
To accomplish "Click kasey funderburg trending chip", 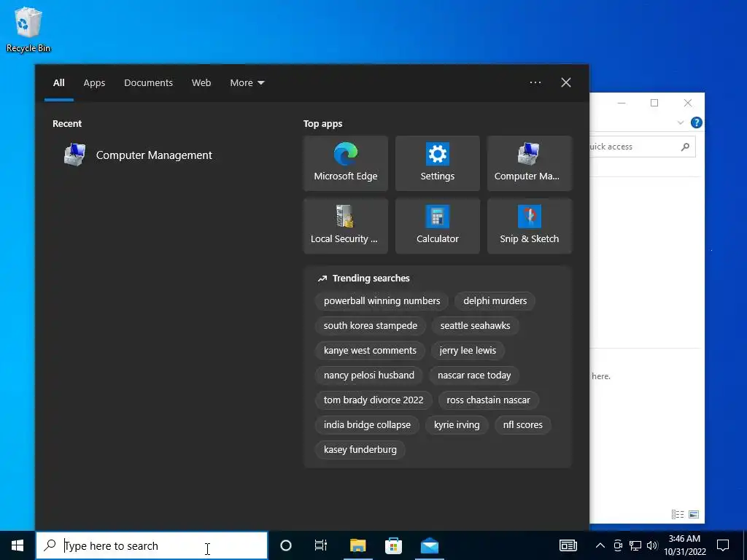I will coord(360,449).
